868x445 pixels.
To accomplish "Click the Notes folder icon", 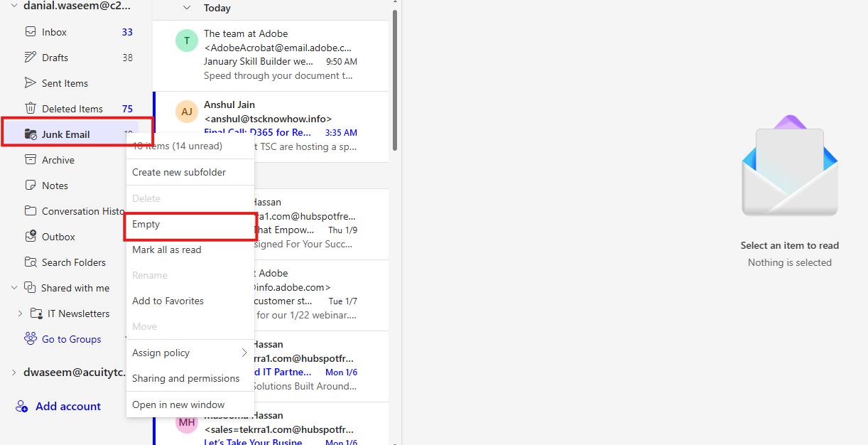I will coord(30,186).
